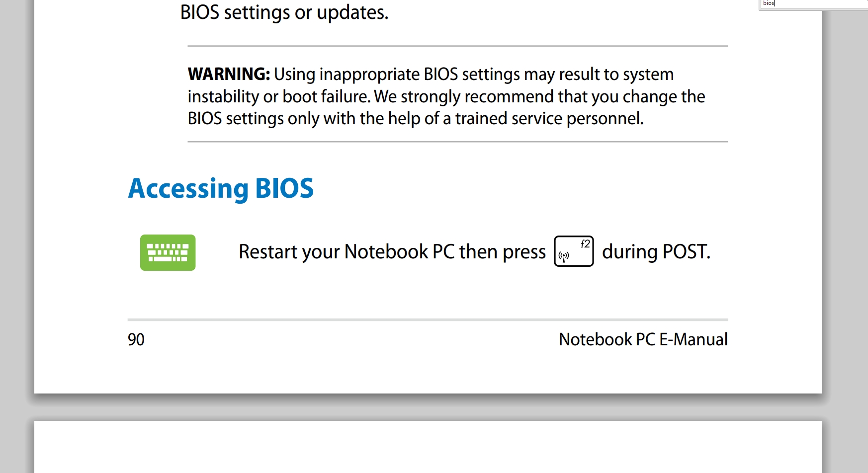Click "BIOS settings or updates." text line
This screenshot has height=473, width=868.
(284, 12)
